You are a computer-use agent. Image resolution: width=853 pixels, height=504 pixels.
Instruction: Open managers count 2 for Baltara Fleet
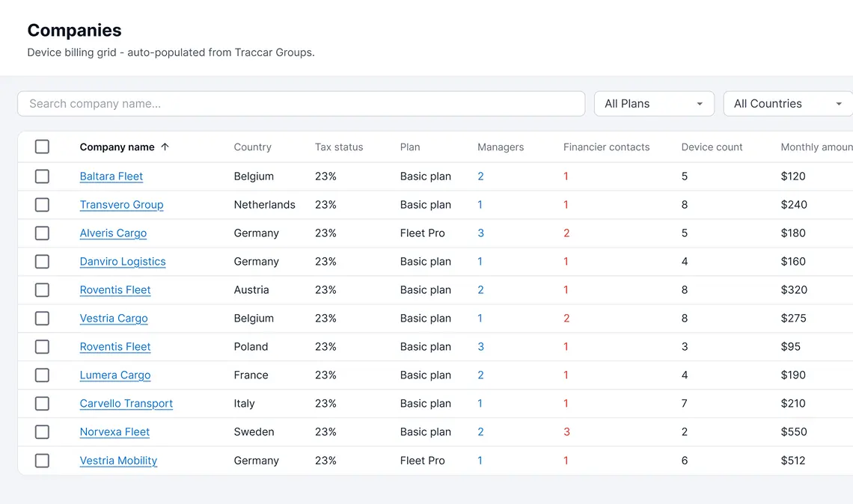[480, 176]
